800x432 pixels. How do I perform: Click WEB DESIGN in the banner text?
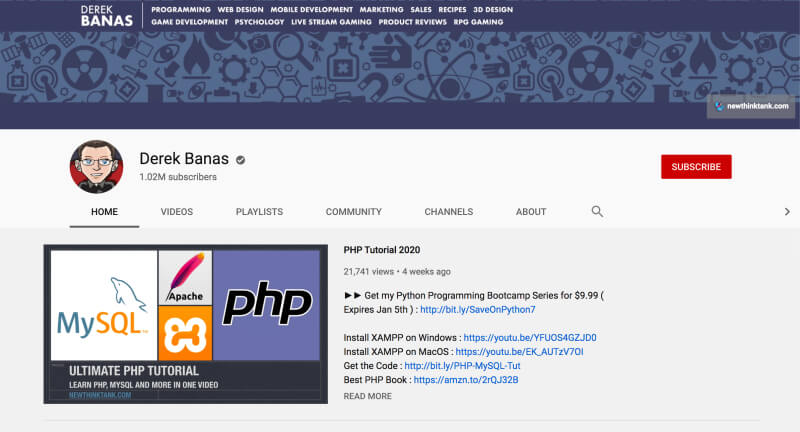pyautogui.click(x=240, y=10)
